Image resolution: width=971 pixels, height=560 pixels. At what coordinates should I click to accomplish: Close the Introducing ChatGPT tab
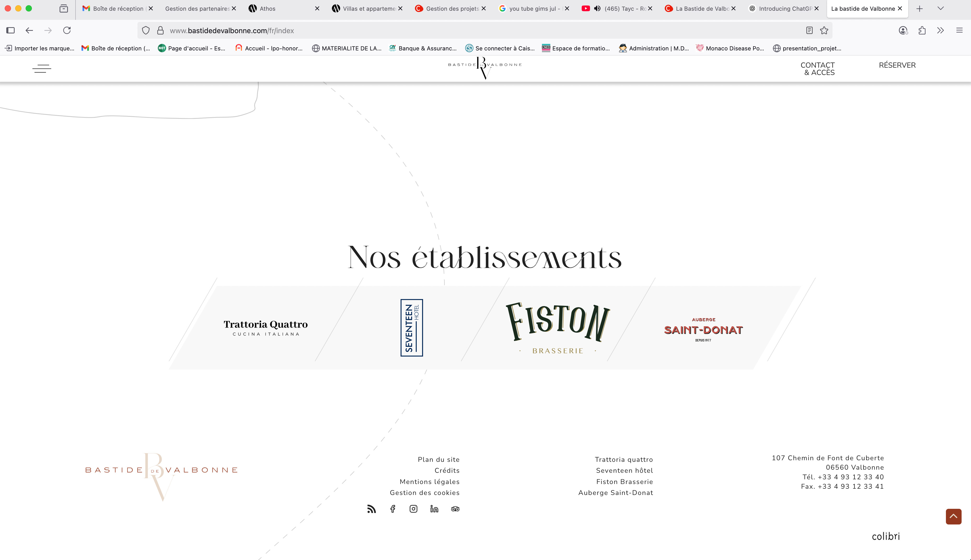[x=816, y=8]
